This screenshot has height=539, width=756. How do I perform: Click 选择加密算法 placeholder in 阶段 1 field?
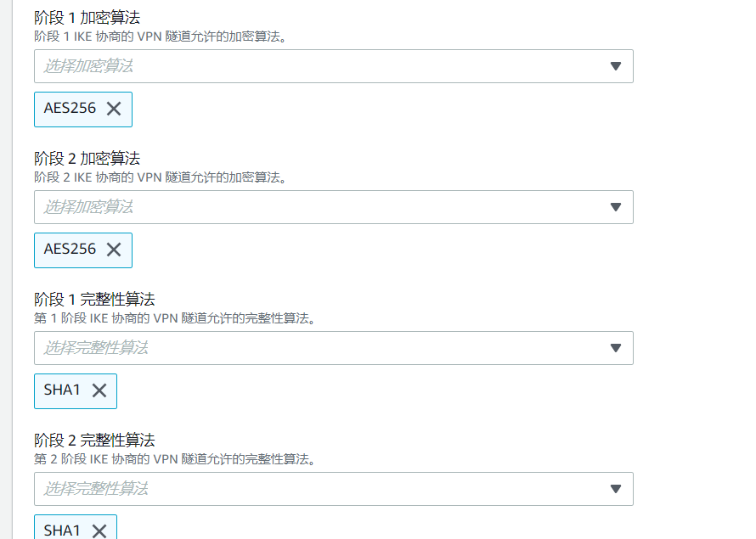(x=89, y=66)
